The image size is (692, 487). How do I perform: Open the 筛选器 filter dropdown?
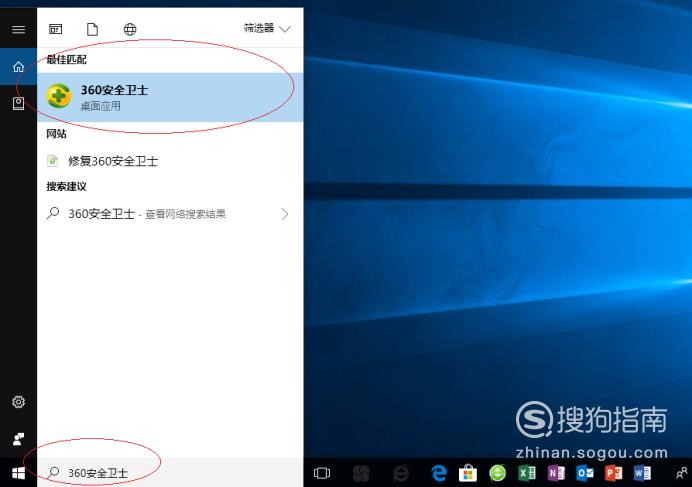267,29
